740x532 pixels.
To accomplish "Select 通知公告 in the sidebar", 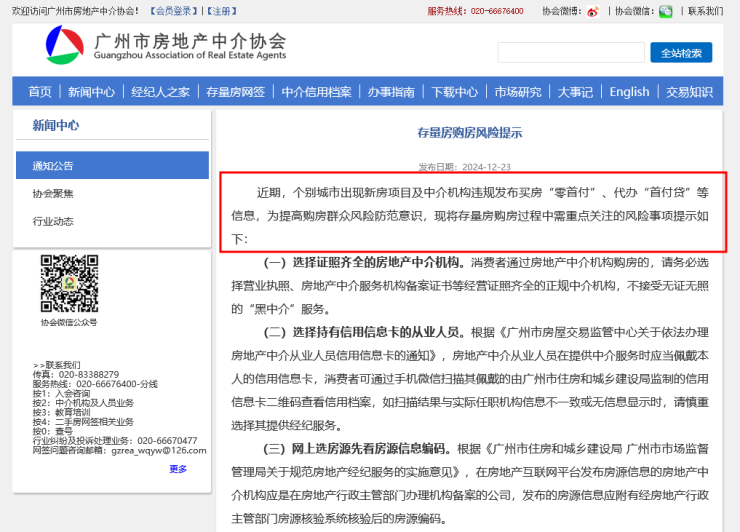I will [53, 166].
